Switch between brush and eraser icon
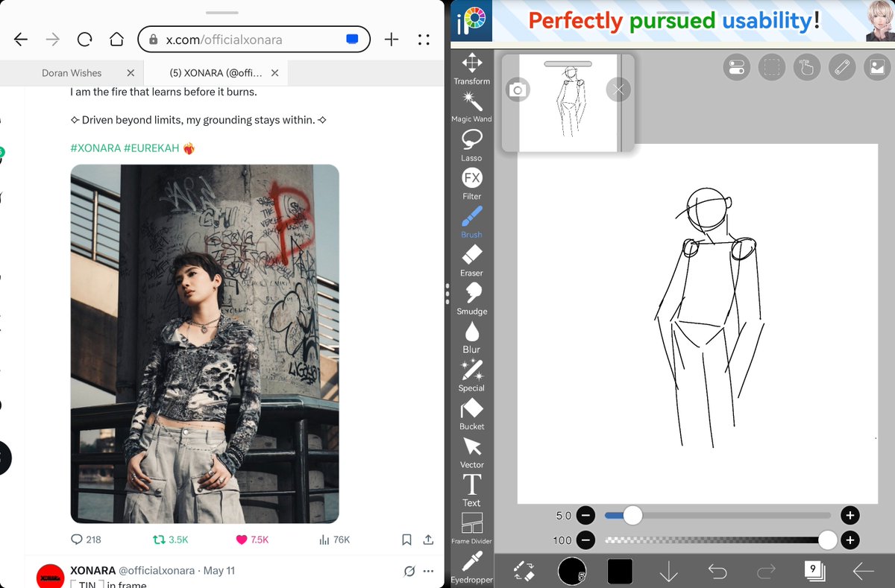Viewport: 895px width, 588px height. (524, 571)
